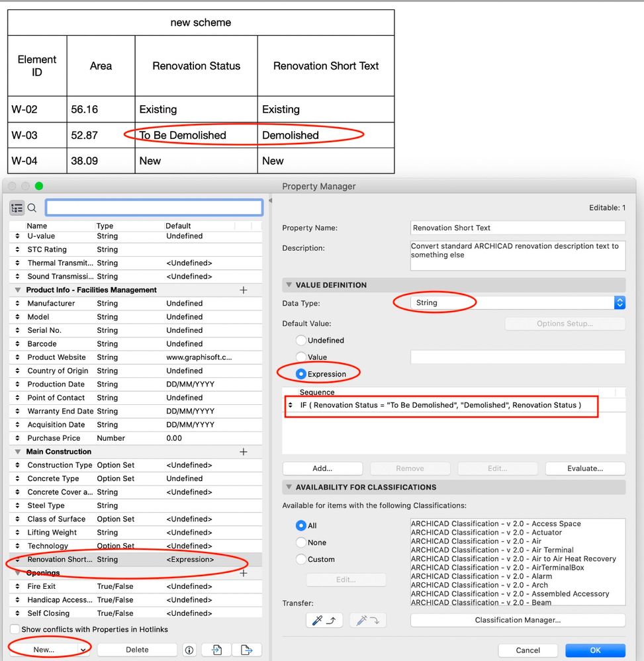The height and width of the screenshot is (661, 644).
Task: Open the Classification Manager... button
Action: click(x=518, y=620)
